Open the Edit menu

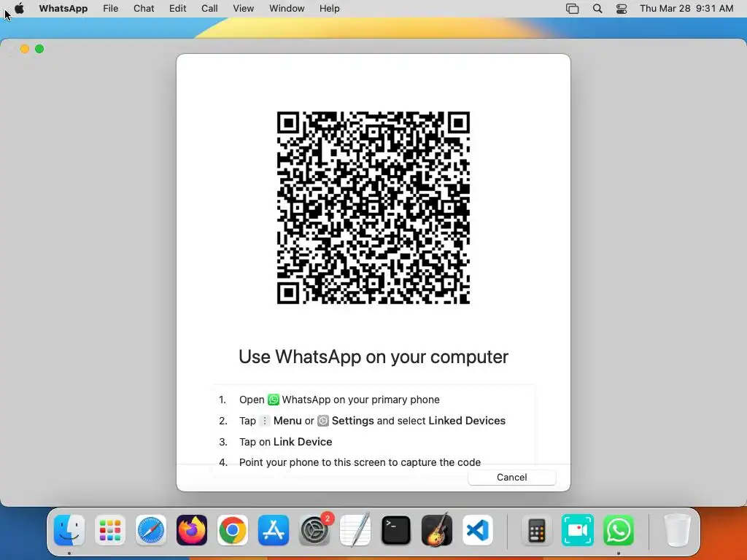click(178, 9)
